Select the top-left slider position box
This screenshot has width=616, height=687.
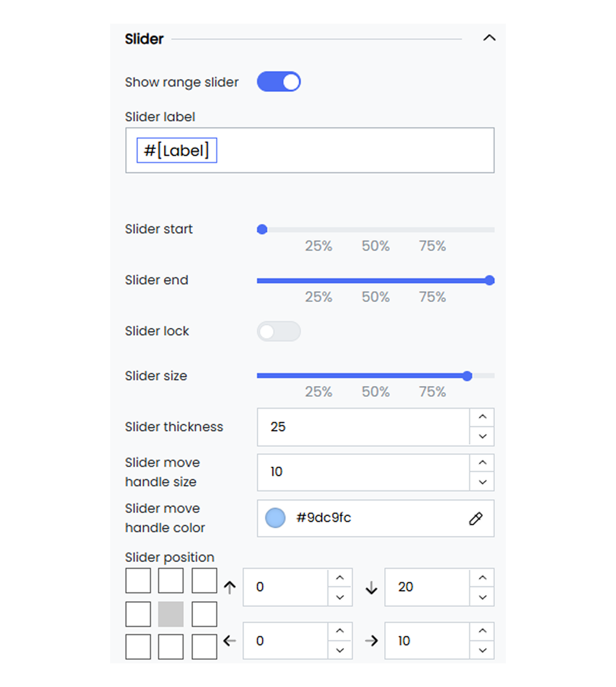point(138,580)
